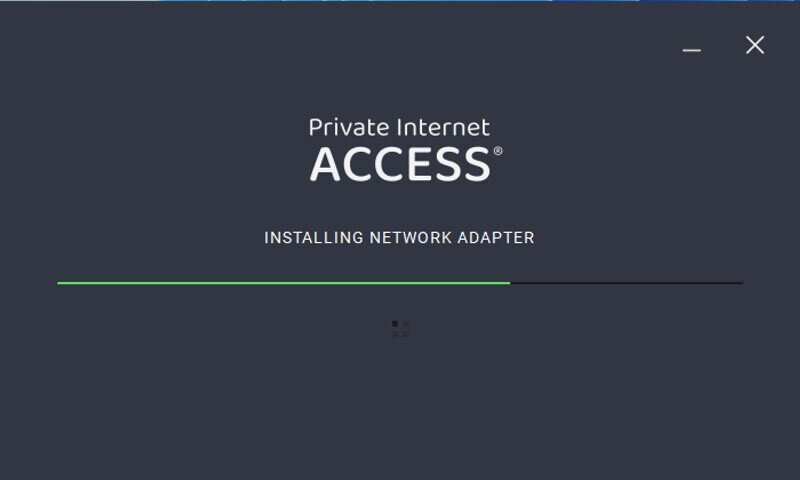Screen dimensions: 800x480
Task: Click the final S of ACCESS logo
Action: coord(478,164)
